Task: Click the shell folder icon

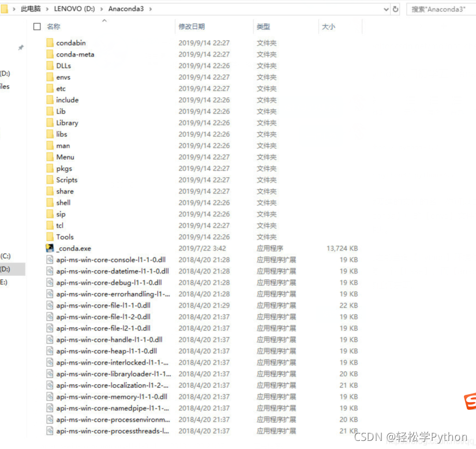Action: [50, 203]
